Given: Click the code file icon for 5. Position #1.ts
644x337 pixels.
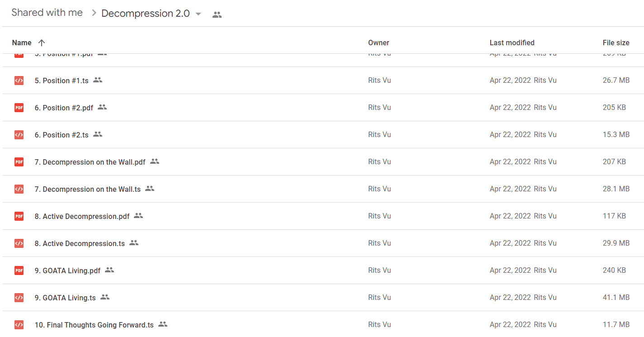Looking at the screenshot, I should (x=19, y=81).
